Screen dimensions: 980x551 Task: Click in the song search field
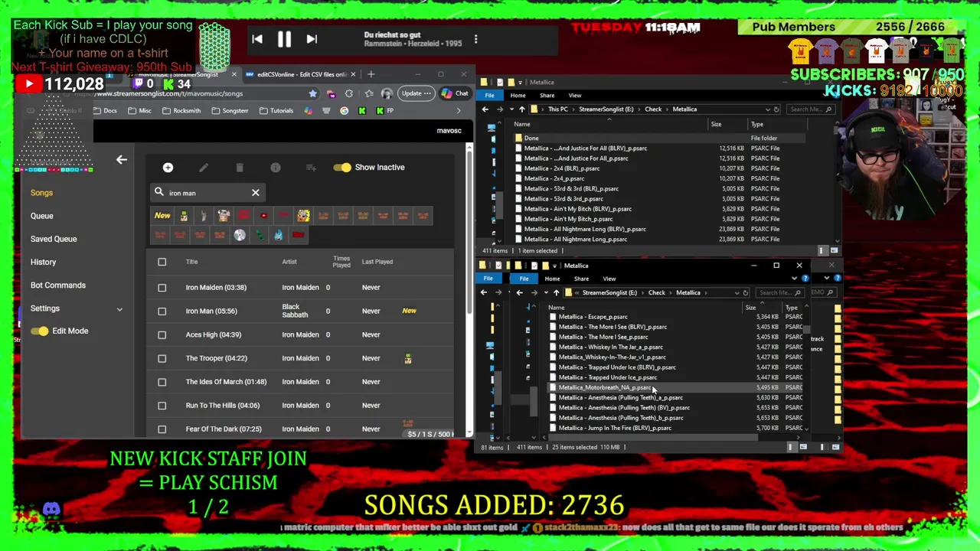[207, 193]
